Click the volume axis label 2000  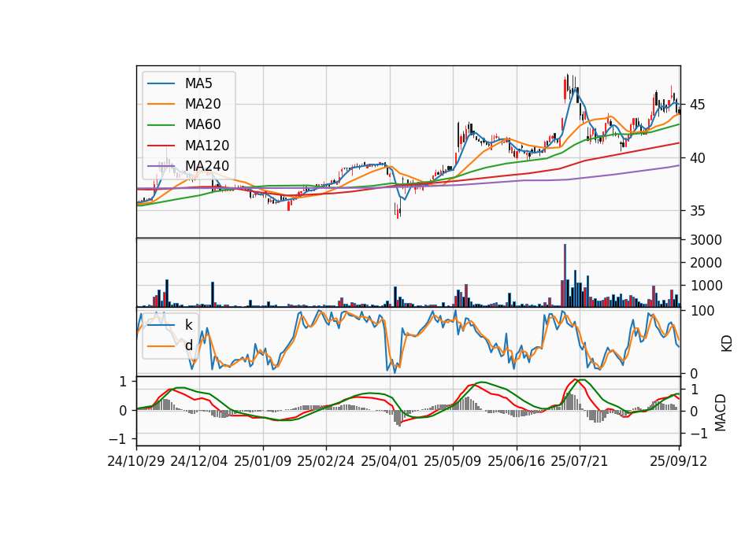pos(706,263)
